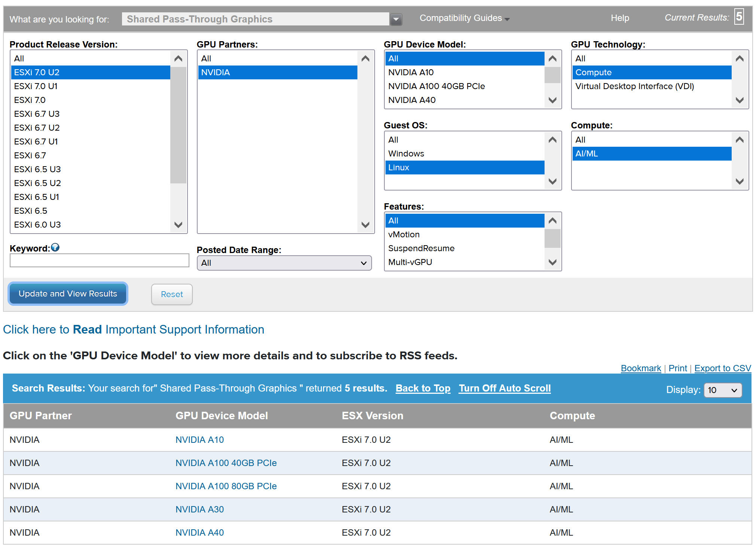Select the Linux Guest OS option
This screenshot has width=756, height=548.
(x=464, y=167)
